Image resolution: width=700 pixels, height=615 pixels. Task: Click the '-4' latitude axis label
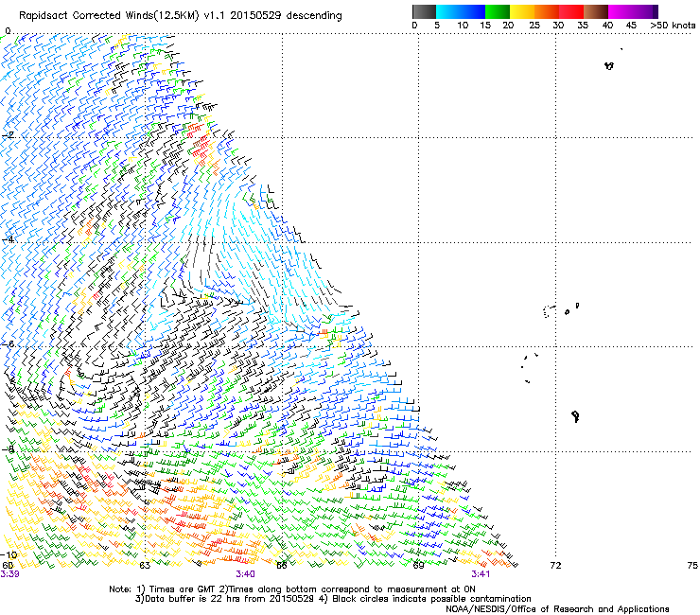pyautogui.click(x=8, y=239)
